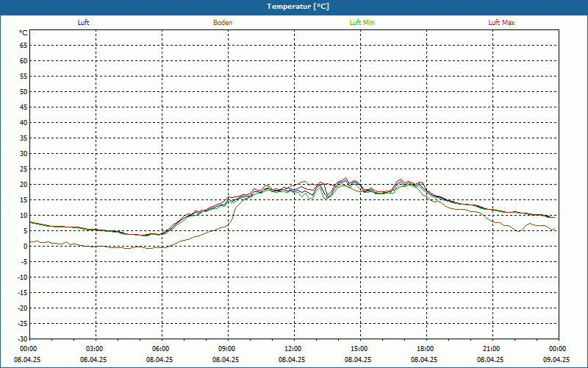588x368 pixels.
Task: Click the 25 value on temperature axis
Action: [x=24, y=169]
